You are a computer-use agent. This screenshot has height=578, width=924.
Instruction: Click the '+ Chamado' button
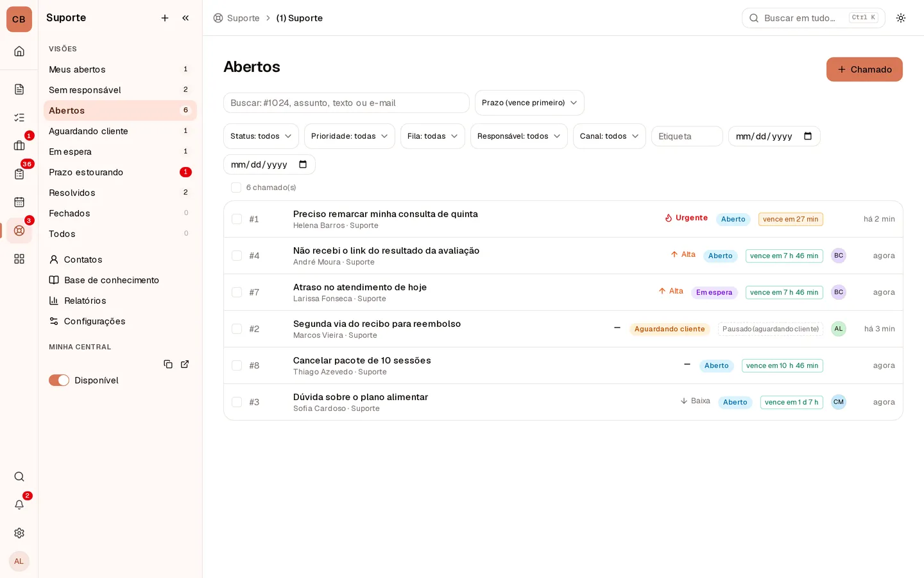coord(864,69)
